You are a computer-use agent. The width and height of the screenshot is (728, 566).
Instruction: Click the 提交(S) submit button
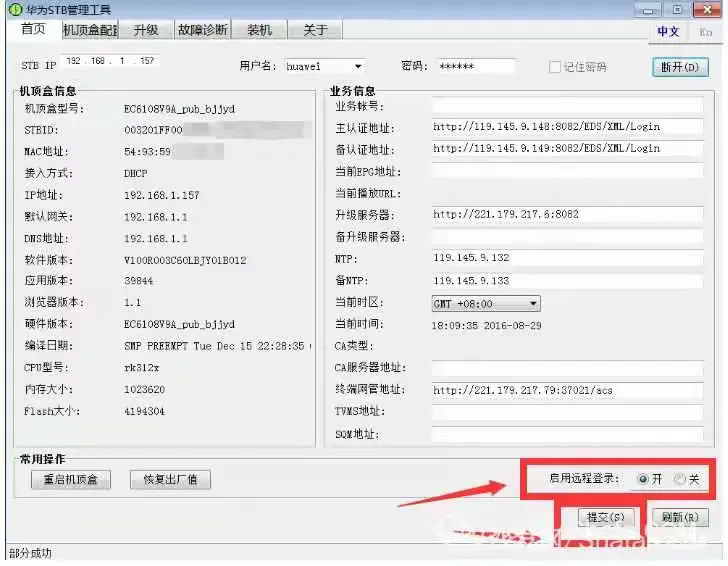[x=606, y=517]
